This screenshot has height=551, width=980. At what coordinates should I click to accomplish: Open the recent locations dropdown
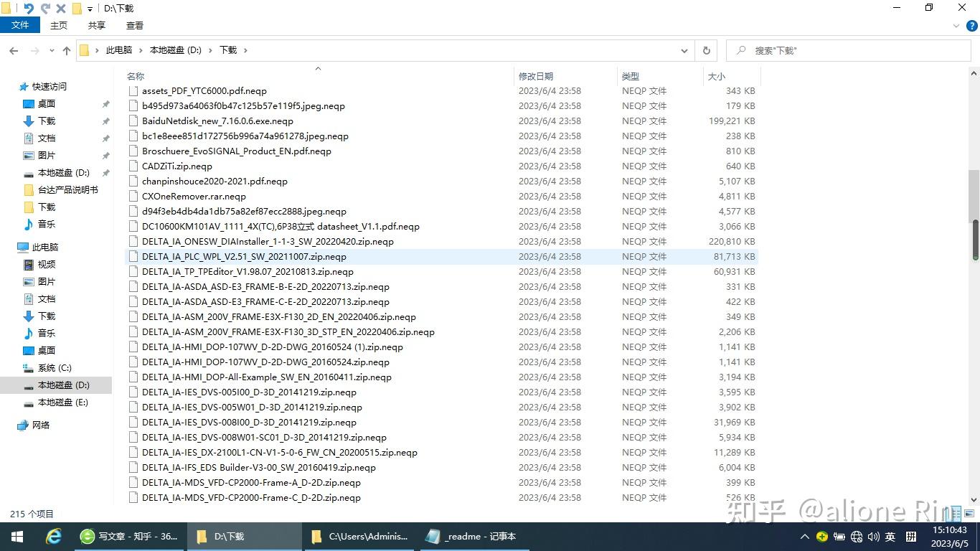(52, 51)
